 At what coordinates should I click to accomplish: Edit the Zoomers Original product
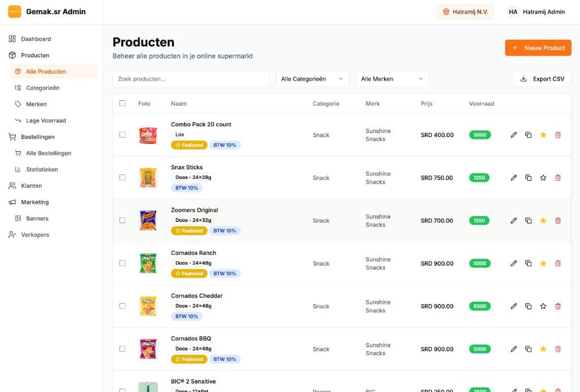514,221
